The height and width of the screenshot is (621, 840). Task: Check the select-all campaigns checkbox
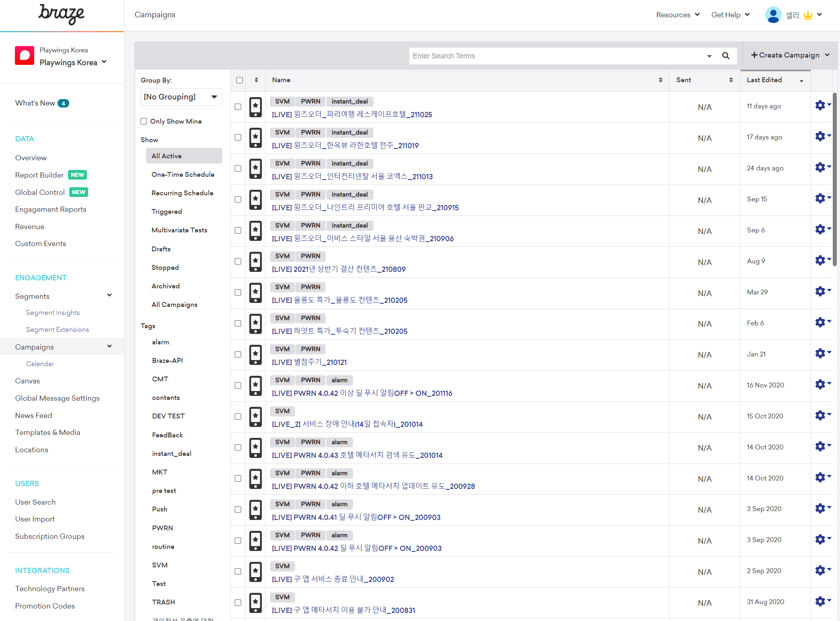(x=239, y=80)
